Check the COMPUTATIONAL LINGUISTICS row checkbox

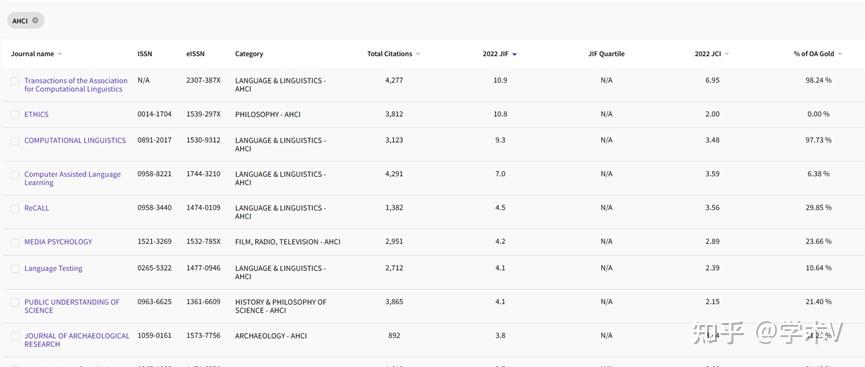click(x=15, y=141)
